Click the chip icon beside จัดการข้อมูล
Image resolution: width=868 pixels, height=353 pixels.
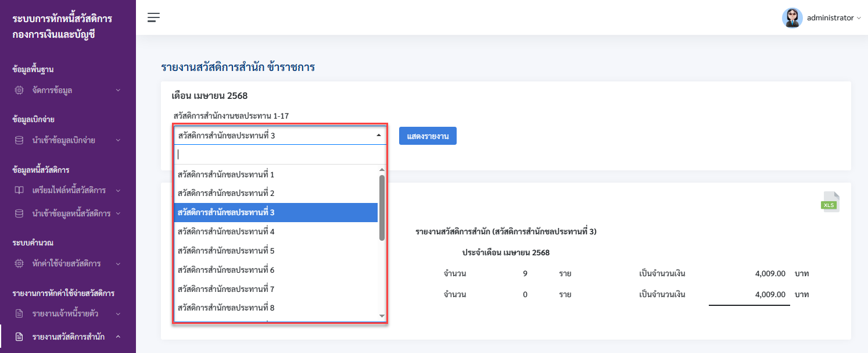19,90
